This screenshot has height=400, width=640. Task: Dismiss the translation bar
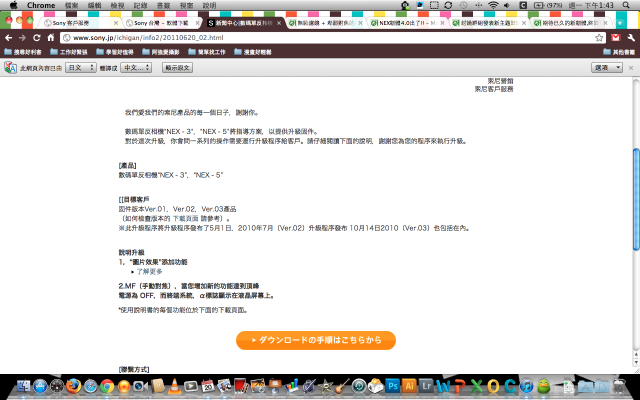631,68
